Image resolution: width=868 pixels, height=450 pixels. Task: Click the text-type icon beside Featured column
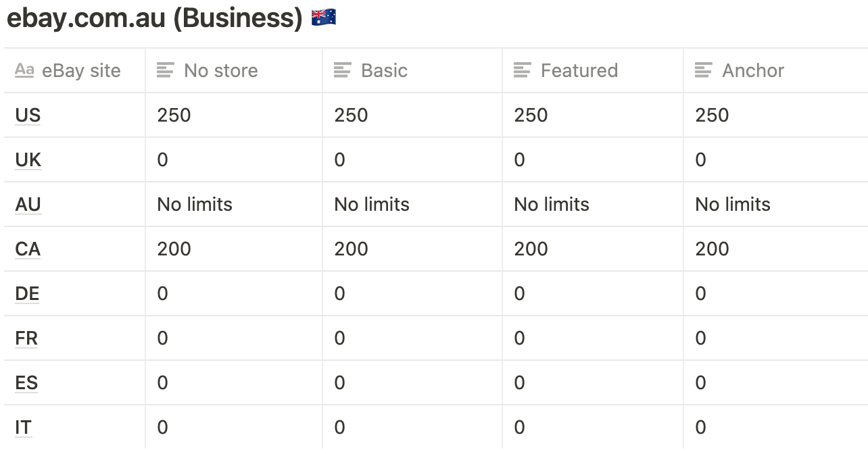[x=523, y=70]
